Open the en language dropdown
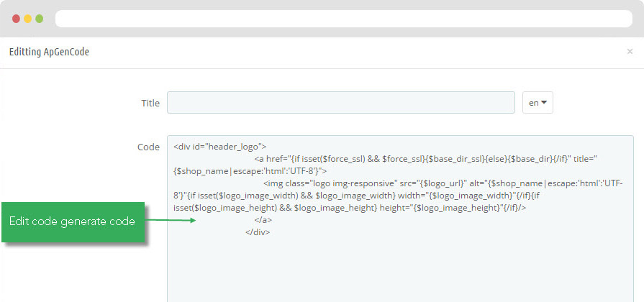 tap(538, 103)
